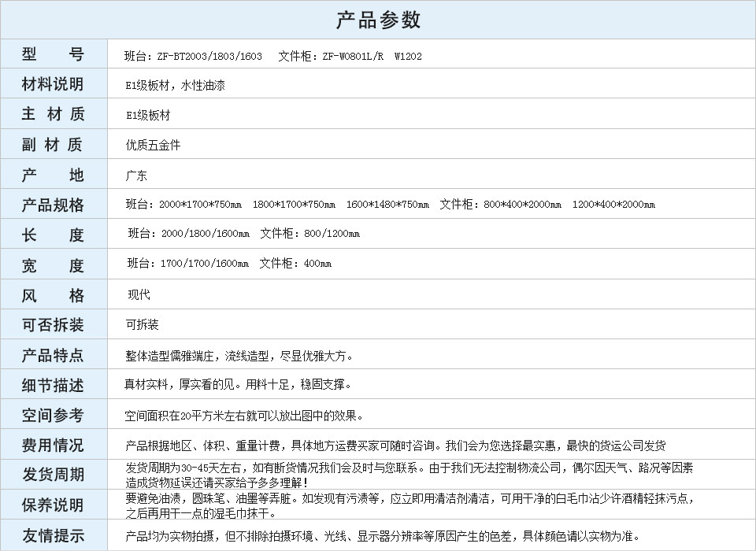Select the 风格 row label
Image resolution: width=756 pixels, height=551 pixels.
53,295
